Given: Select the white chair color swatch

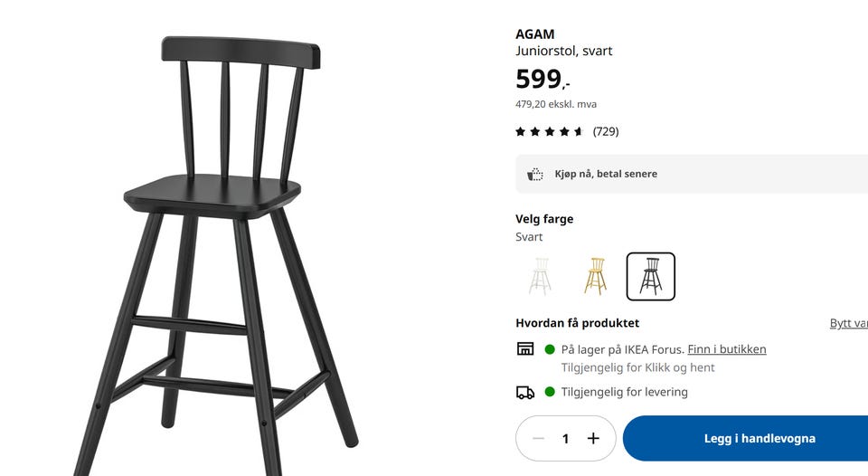Looking at the screenshot, I should point(541,276).
